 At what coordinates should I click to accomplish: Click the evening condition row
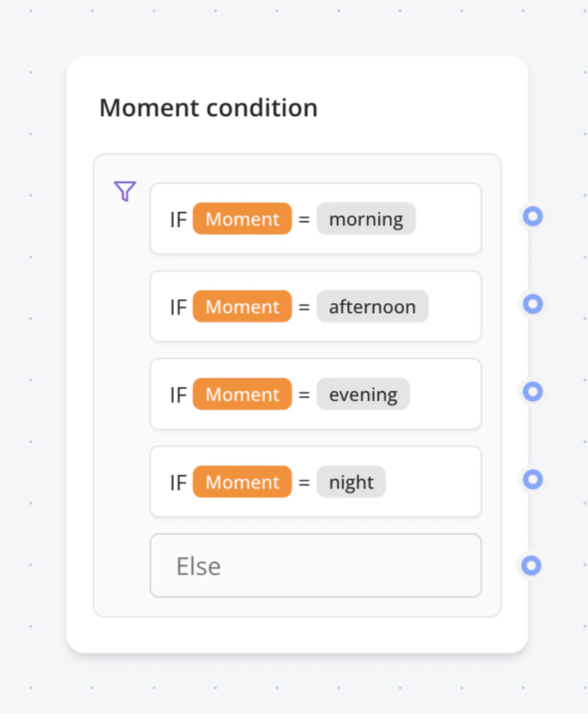coord(316,394)
